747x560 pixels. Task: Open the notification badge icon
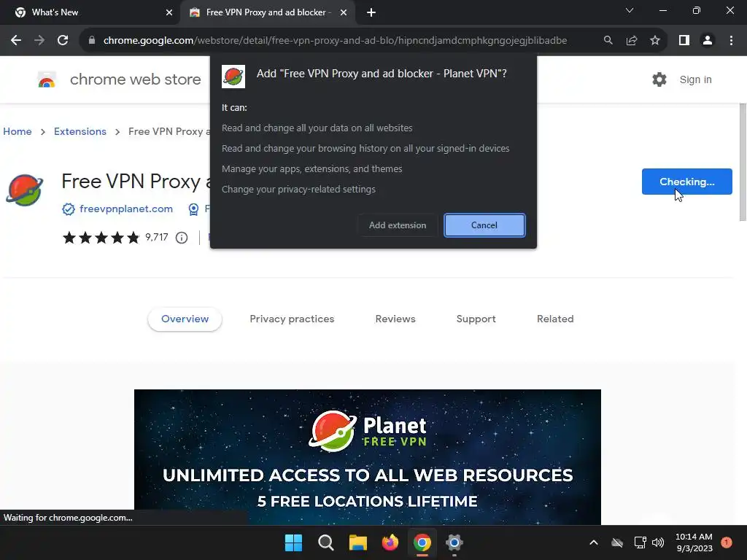tap(727, 542)
